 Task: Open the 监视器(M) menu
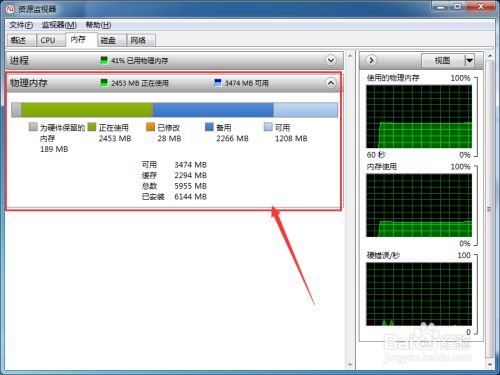point(59,25)
